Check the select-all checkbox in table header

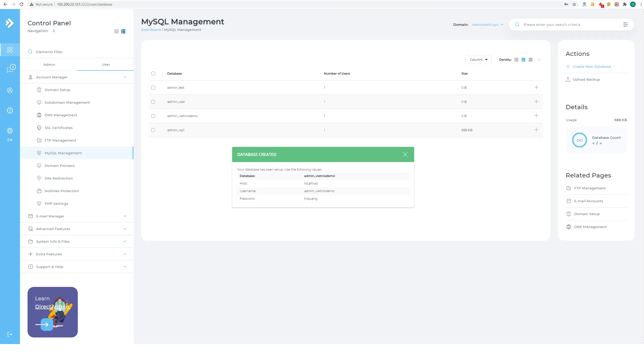[153, 73]
